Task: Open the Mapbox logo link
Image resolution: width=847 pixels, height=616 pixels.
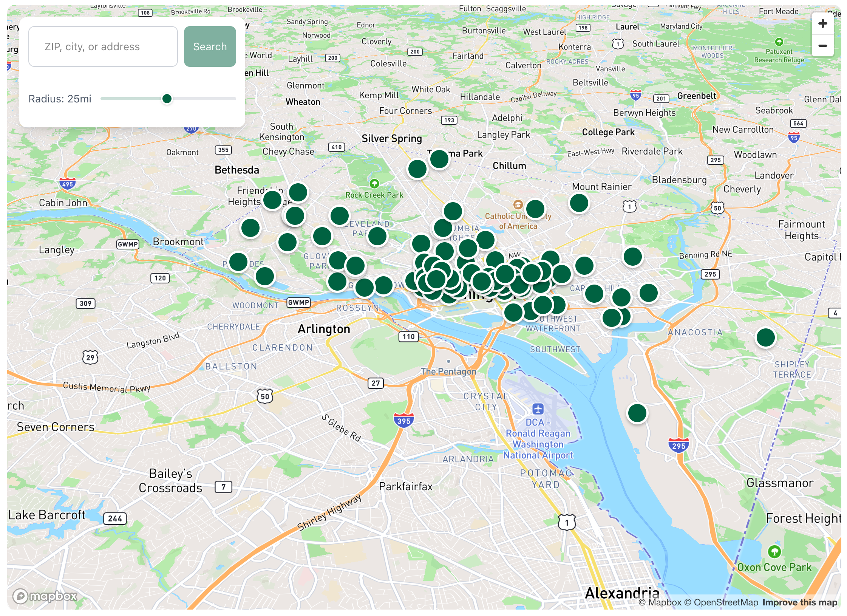Action: pyautogui.click(x=45, y=596)
